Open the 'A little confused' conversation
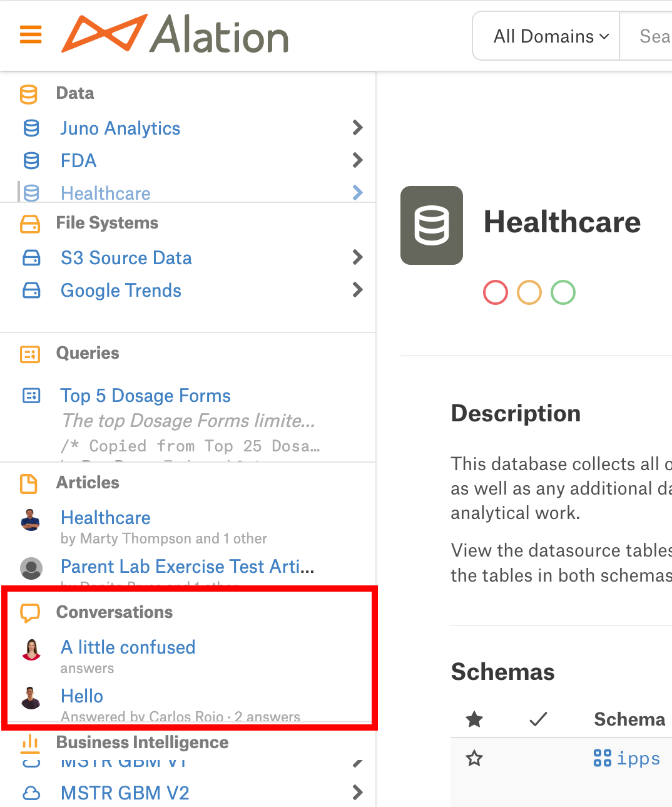 coord(128,647)
